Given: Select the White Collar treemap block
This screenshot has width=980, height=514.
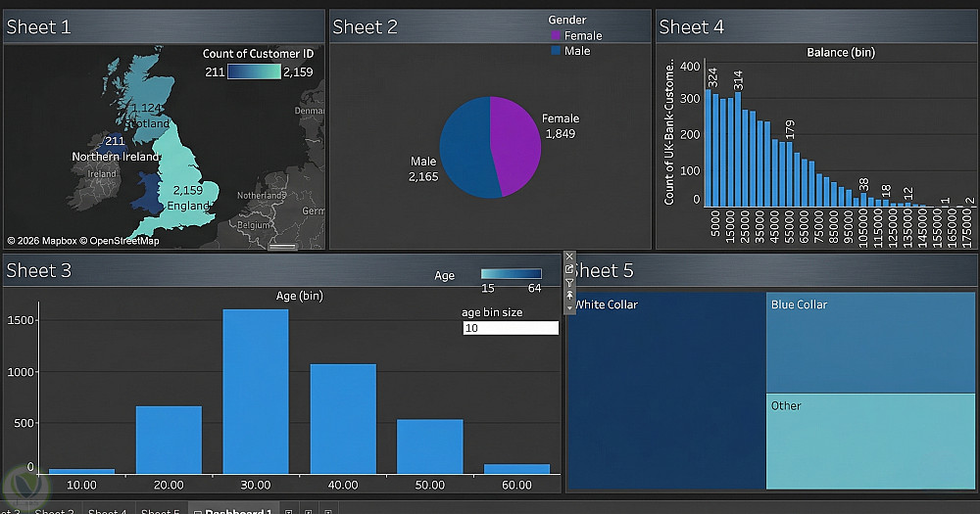Looking at the screenshot, I should (x=665, y=391).
